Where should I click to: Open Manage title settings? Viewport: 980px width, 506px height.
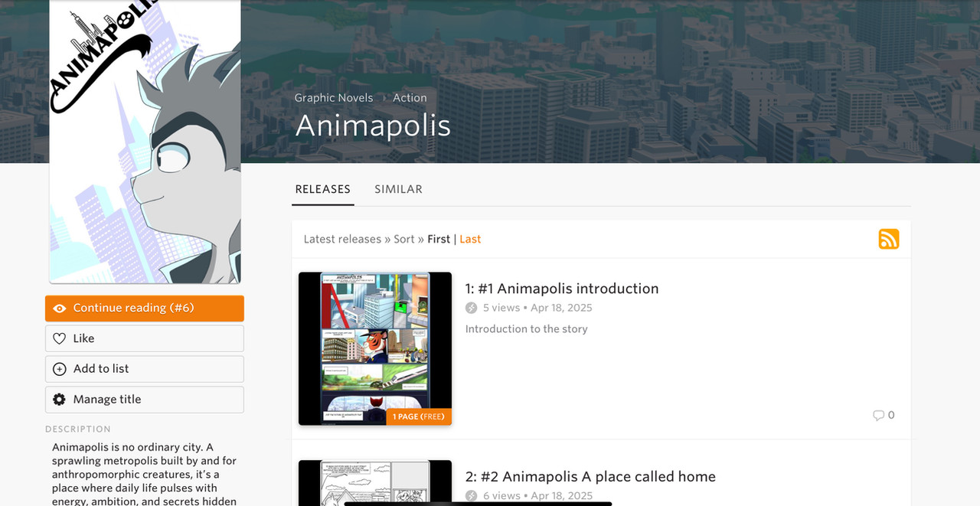(x=145, y=400)
